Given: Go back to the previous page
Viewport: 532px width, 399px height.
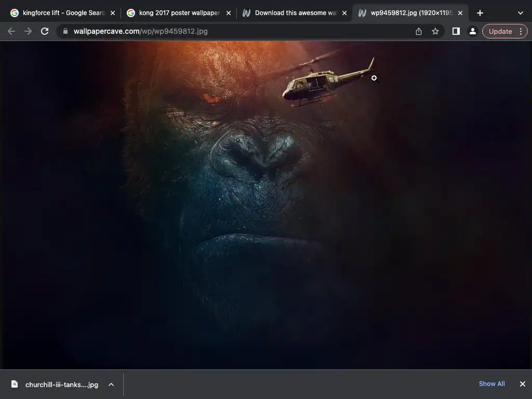Looking at the screenshot, I should 11,31.
